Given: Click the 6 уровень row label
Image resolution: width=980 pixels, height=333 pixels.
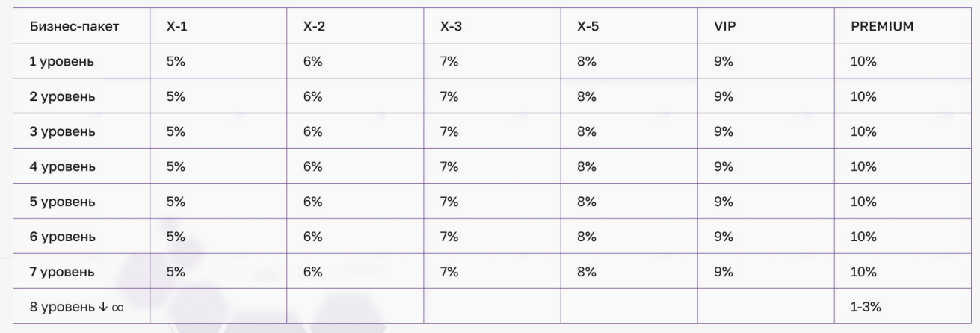Looking at the screenshot, I should pyautogui.click(x=62, y=237).
